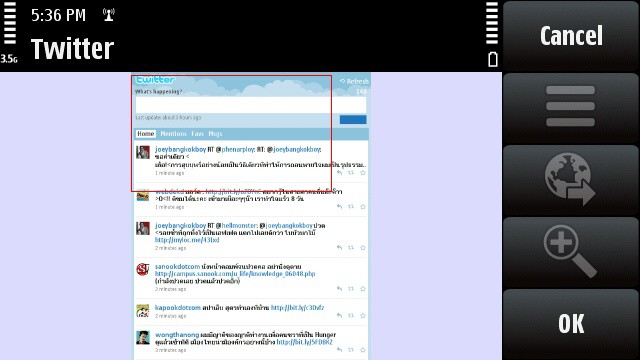Open the sanookdotcom profile avatar

click(x=142, y=269)
